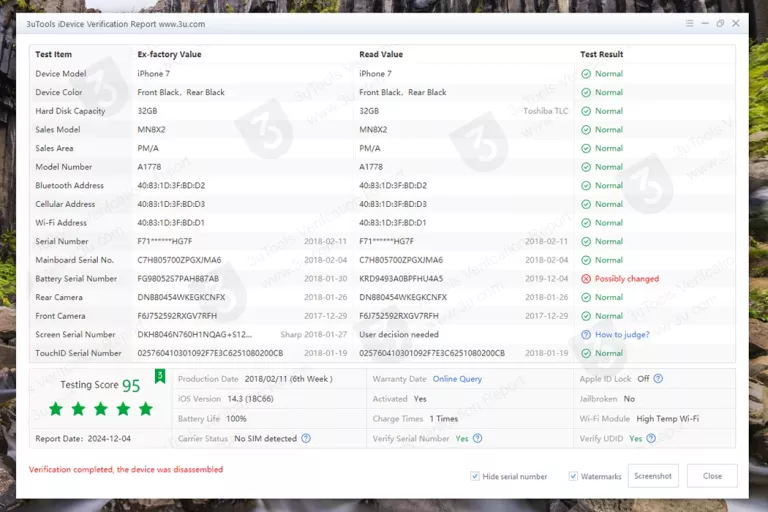Click the Jailbroken No value
768x512 pixels.
(x=629, y=399)
